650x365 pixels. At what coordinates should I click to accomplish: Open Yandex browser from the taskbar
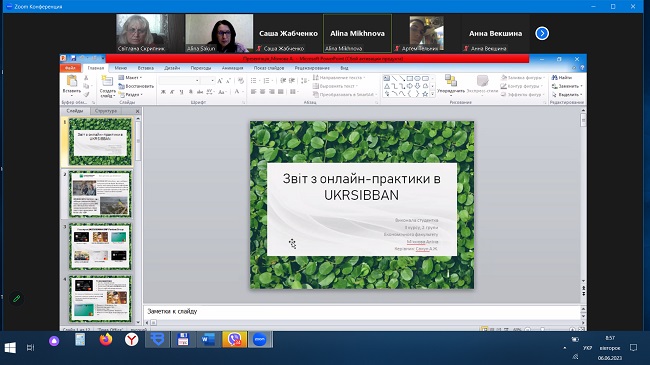pos(131,340)
